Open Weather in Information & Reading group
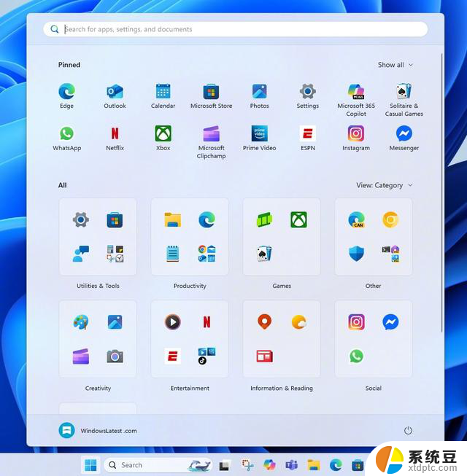This screenshot has height=476, width=467. (299, 321)
